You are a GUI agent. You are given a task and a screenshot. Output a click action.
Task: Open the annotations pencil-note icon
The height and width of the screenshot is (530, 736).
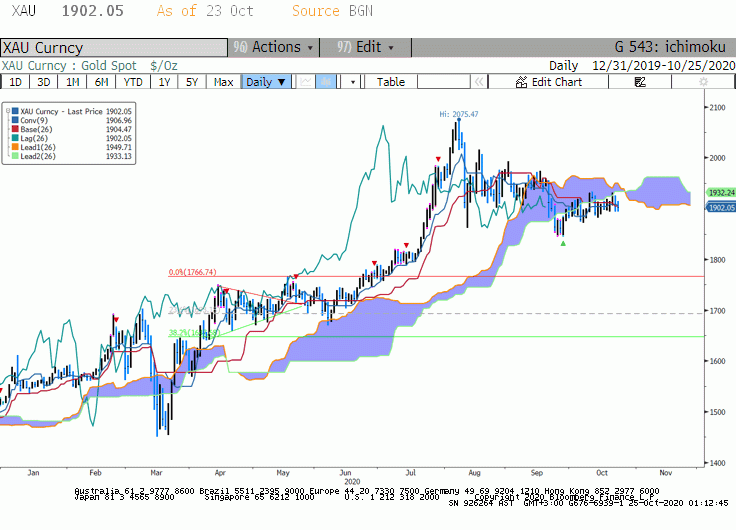click(640, 82)
